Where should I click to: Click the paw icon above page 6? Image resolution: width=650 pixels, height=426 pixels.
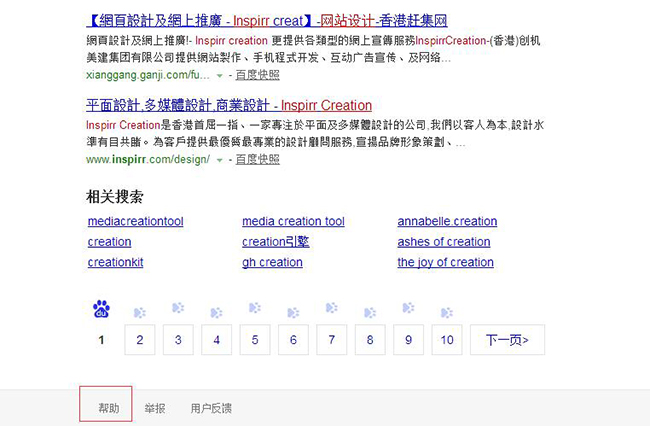coord(293,312)
